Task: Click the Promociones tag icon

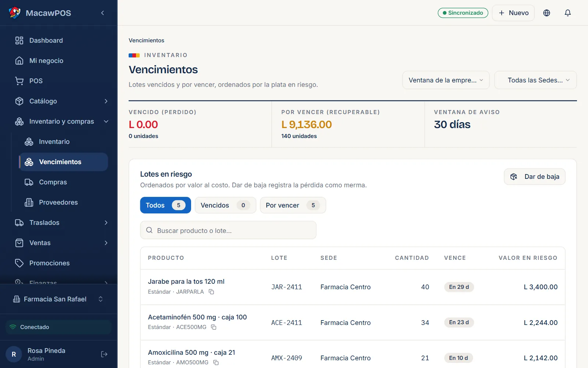Action: pos(19,263)
